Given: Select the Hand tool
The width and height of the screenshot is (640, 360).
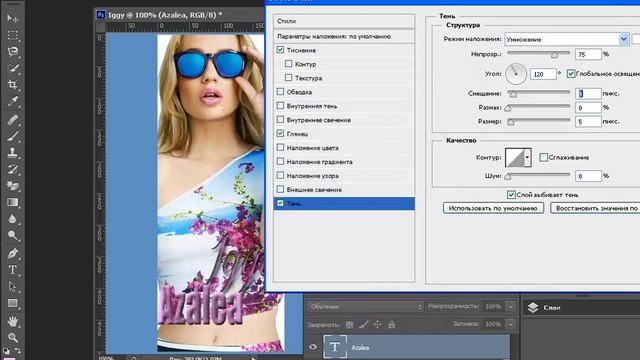Looking at the screenshot, I should (13, 321).
